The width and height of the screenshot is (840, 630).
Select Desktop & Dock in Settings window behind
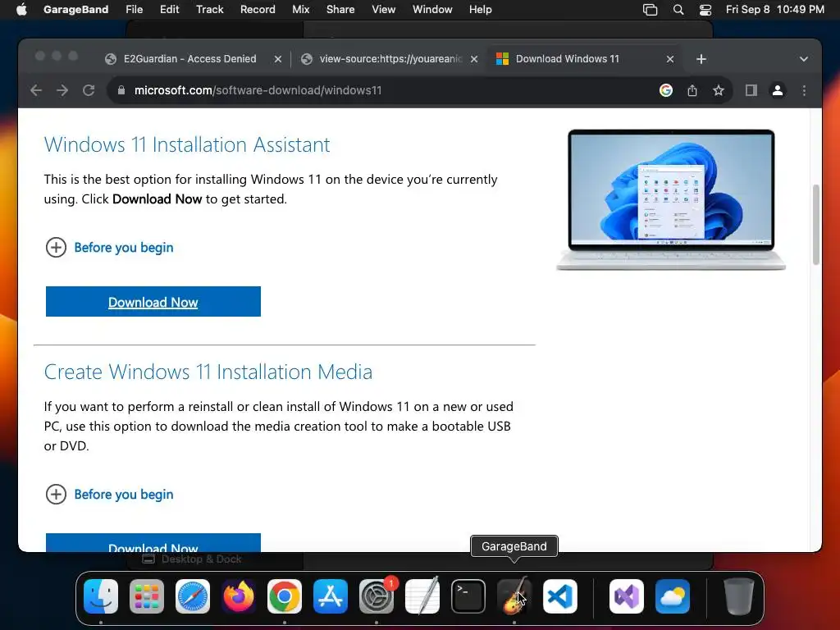click(x=192, y=559)
